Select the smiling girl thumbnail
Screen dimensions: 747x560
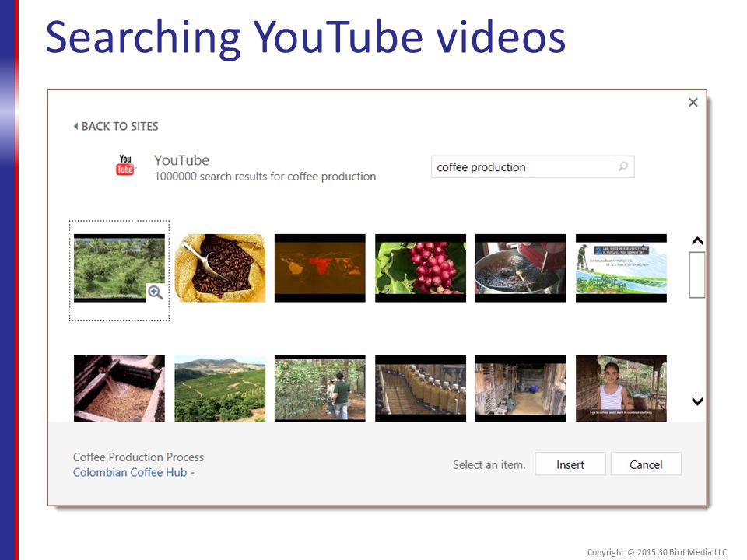point(621,389)
